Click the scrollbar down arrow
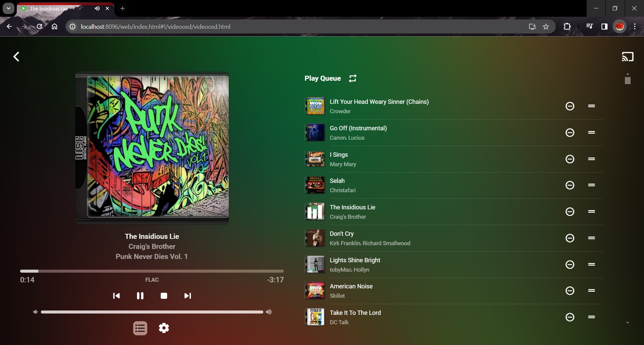The height and width of the screenshot is (345, 644). tap(628, 323)
